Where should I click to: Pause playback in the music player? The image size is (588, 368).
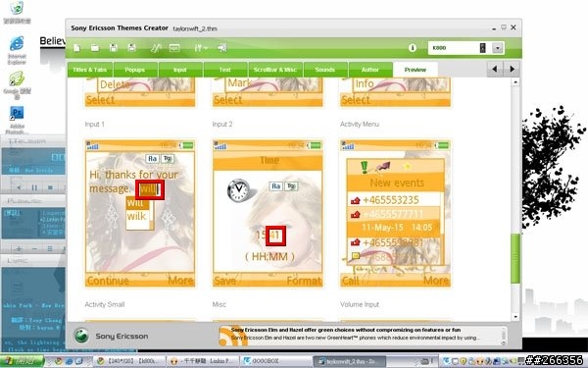34,187
